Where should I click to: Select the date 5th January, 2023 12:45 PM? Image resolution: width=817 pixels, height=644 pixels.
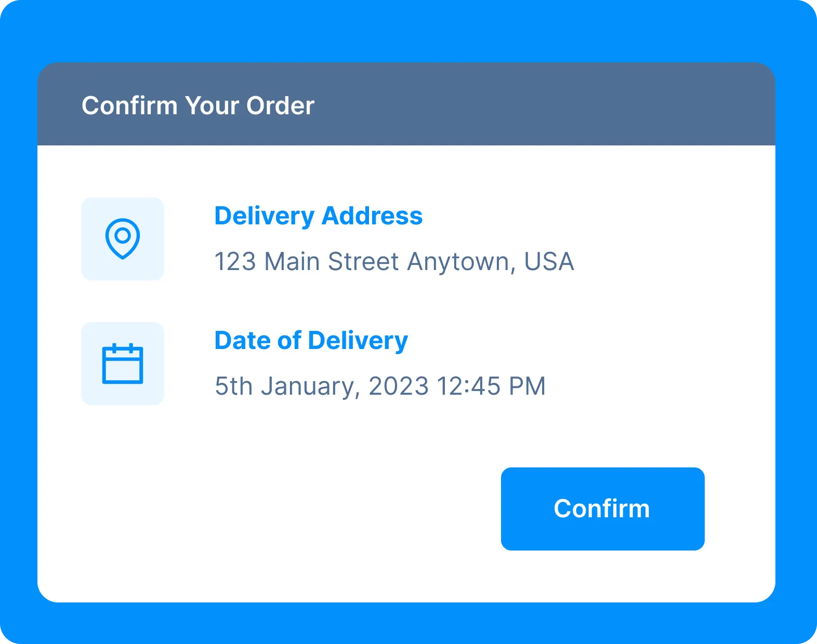click(x=380, y=385)
